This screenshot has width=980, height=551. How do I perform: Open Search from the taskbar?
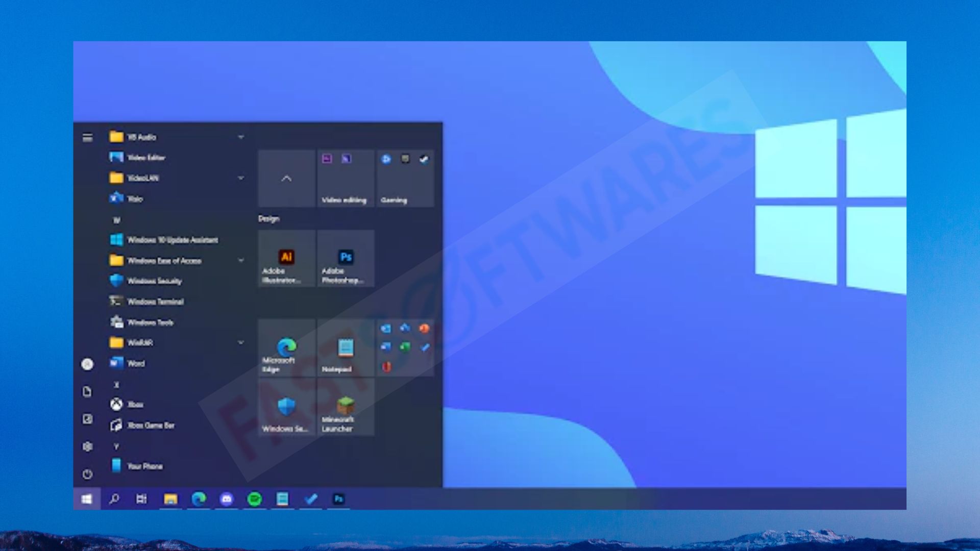[x=114, y=499]
